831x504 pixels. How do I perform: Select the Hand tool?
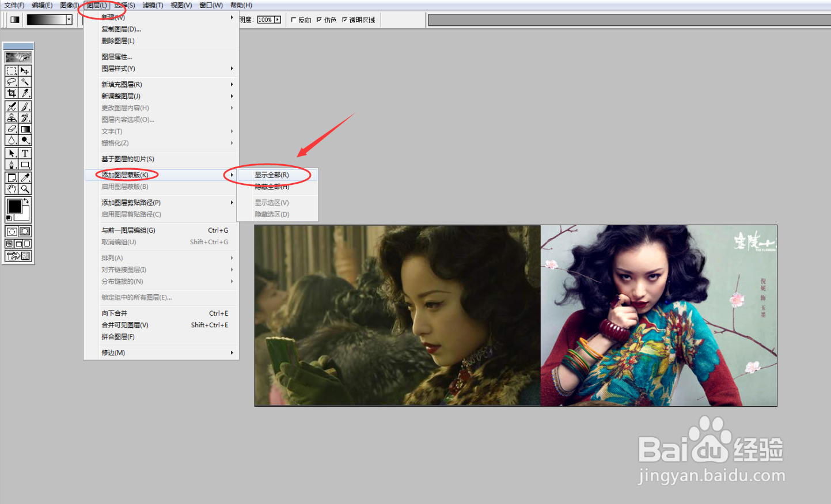tap(12, 188)
